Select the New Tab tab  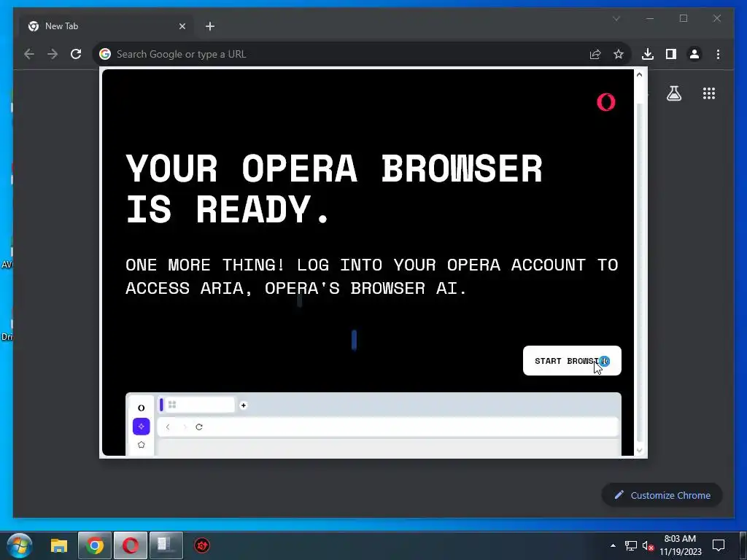[107, 26]
